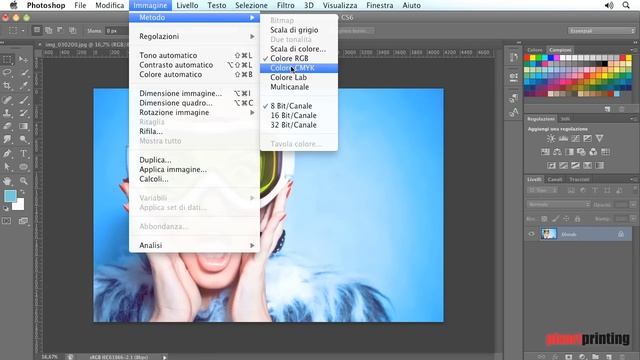Select the Clone Stamp tool
This screenshot has width=640, height=360.
click(7, 113)
